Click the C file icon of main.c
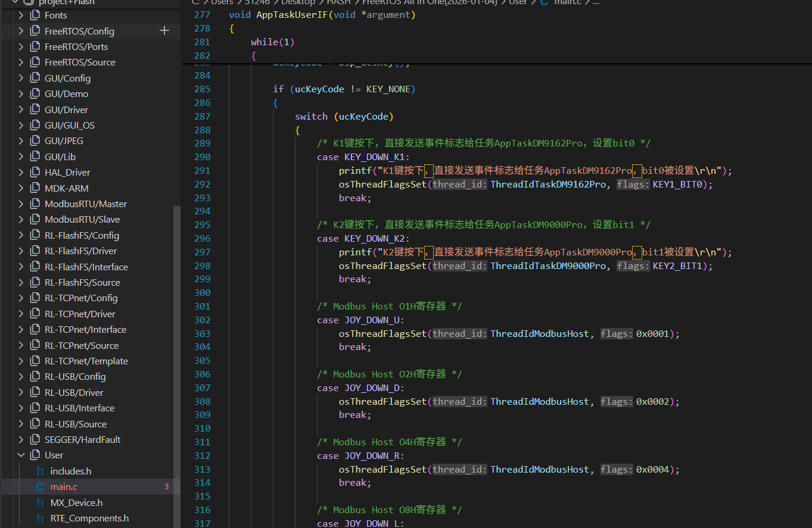The height and width of the screenshot is (528, 812). (x=40, y=487)
